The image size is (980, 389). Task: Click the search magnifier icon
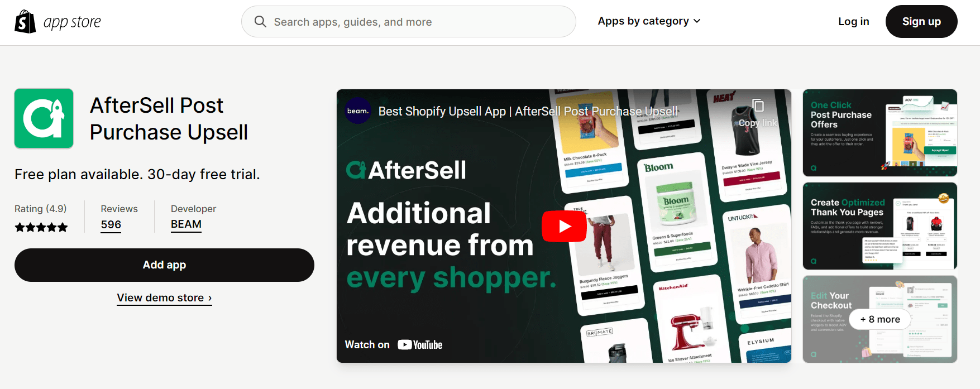(260, 22)
